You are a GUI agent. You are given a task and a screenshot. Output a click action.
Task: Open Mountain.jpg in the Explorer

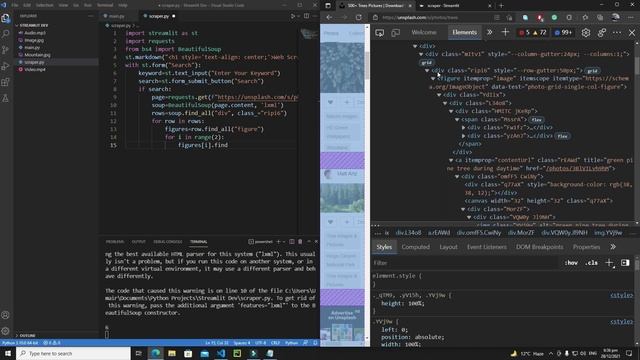coord(37,55)
